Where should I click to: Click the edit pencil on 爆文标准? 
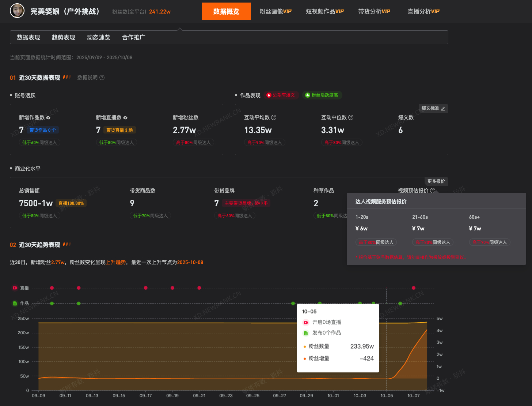(443, 109)
